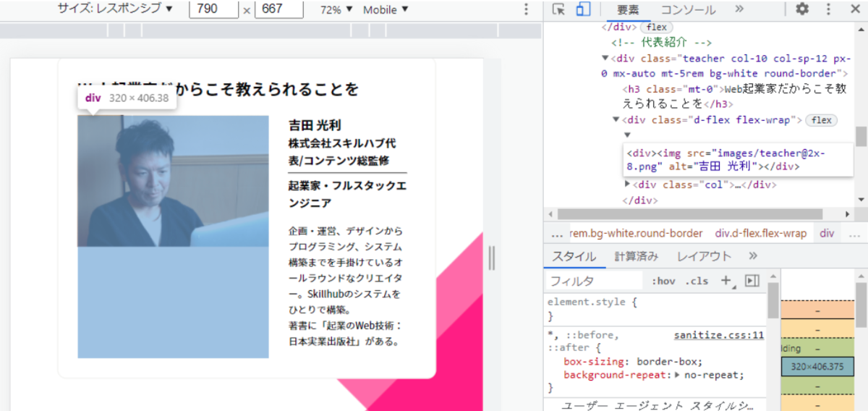Toggle :hov element state panel

pyautogui.click(x=663, y=281)
